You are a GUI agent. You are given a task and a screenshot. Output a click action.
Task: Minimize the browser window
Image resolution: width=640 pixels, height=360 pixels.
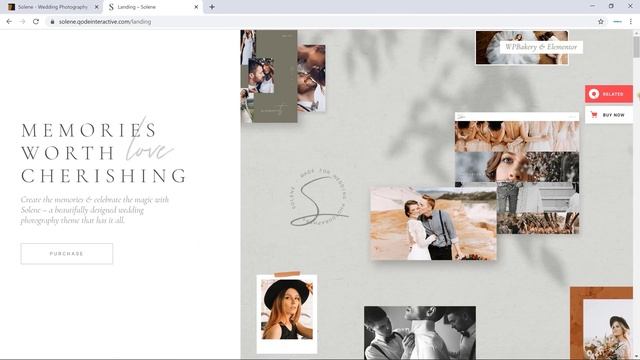tap(592, 6)
